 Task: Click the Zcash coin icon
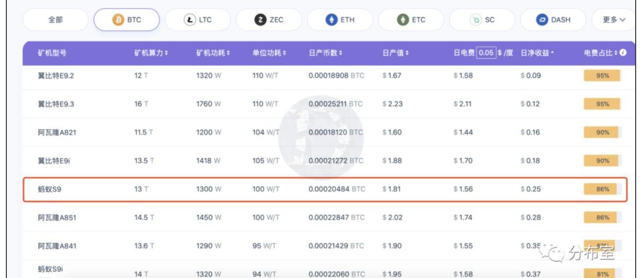260,20
